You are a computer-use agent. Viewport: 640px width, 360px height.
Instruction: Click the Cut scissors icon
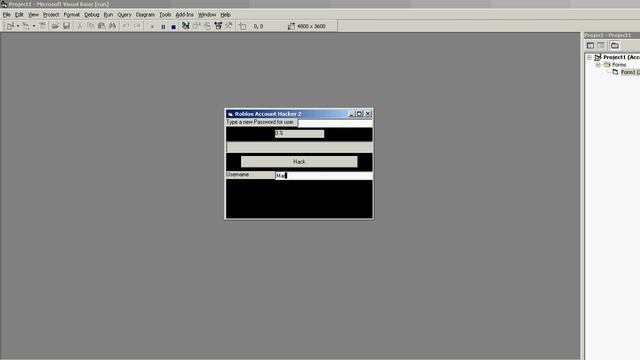click(80, 26)
